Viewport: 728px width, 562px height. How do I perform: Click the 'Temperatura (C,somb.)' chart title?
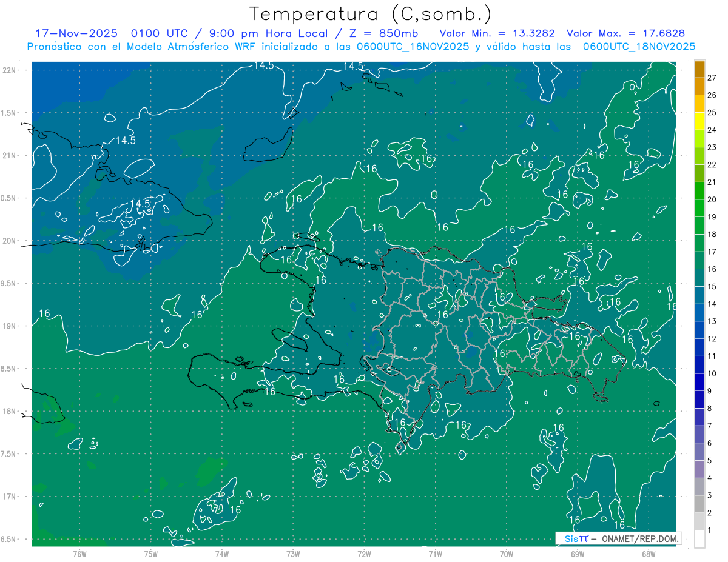tap(371, 14)
